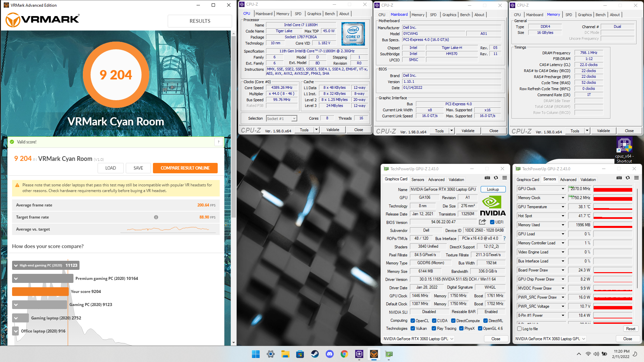Viewport: 644px width, 362px height.
Task: Open CPU-Z Socket #1 selection dropdown
Action: pos(281,119)
